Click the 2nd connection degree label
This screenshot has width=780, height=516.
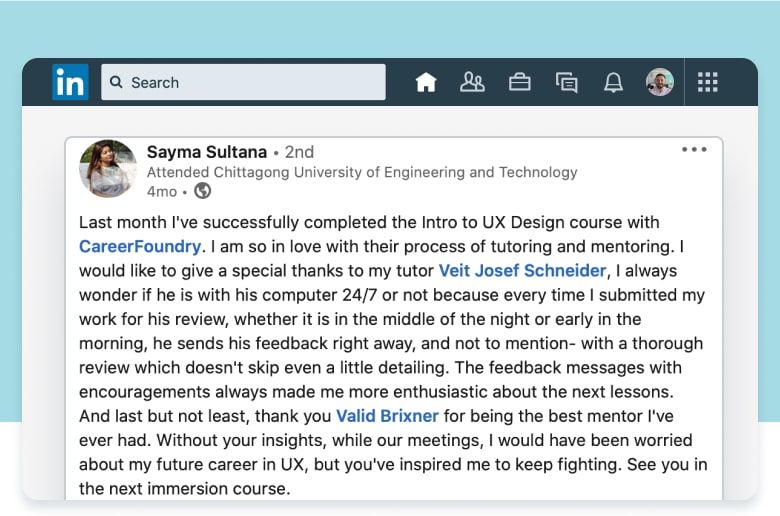299,152
